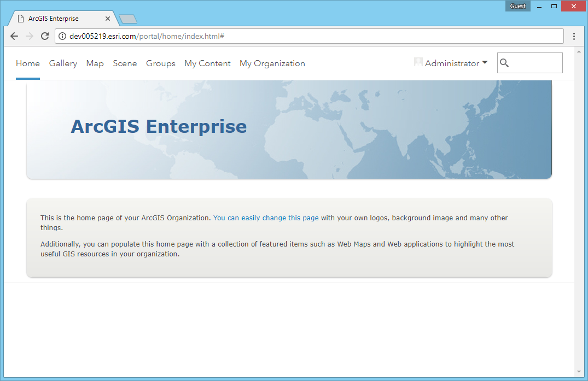Go to the Map viewer
Screen dimensions: 588x381
pyautogui.click(x=95, y=63)
